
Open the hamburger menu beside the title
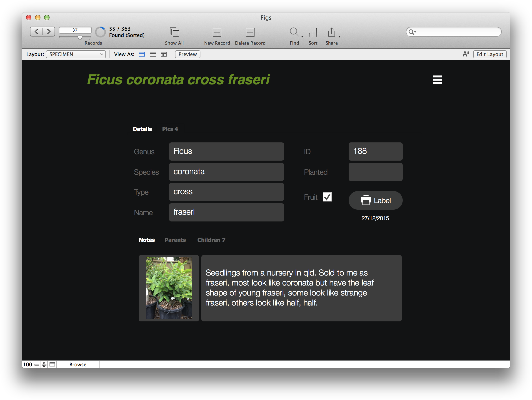point(437,80)
